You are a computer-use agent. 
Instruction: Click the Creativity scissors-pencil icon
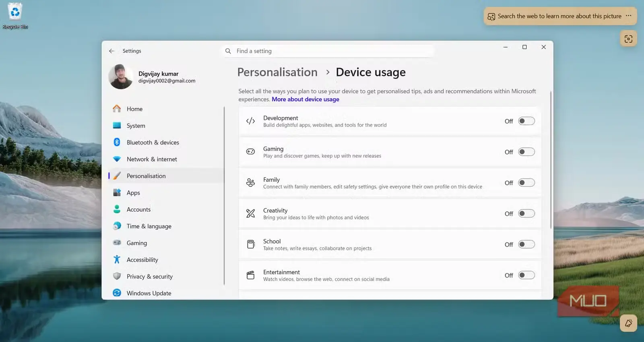click(250, 214)
